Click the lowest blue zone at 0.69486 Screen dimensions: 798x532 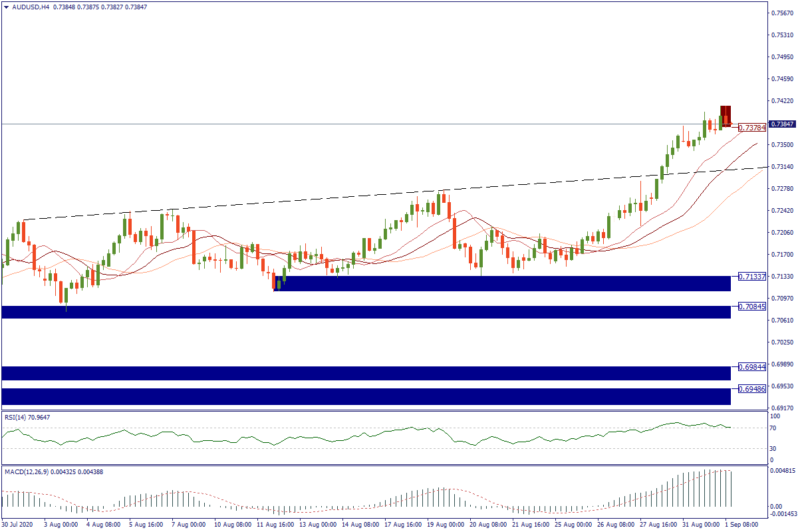pos(366,396)
